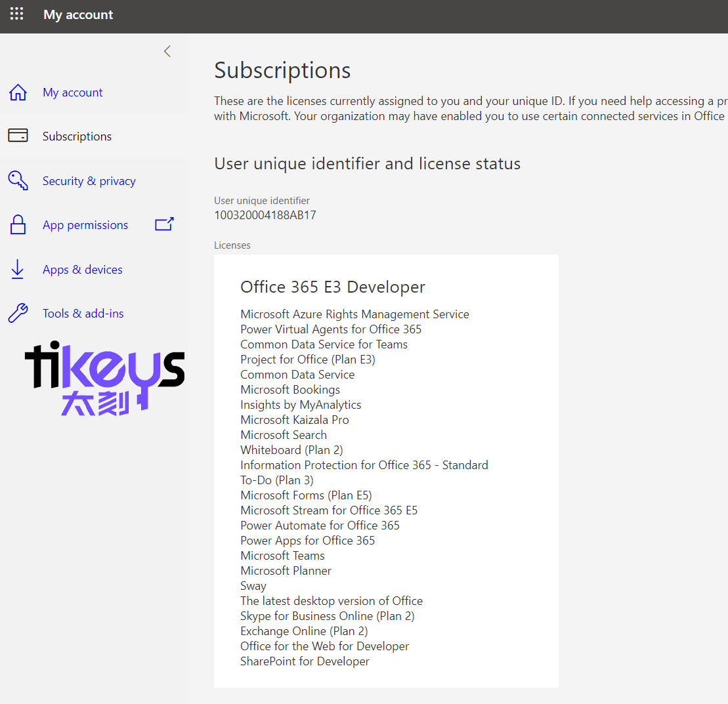728x704 pixels.
Task: Click the Office 365 E3 Developer heading
Action: click(333, 287)
